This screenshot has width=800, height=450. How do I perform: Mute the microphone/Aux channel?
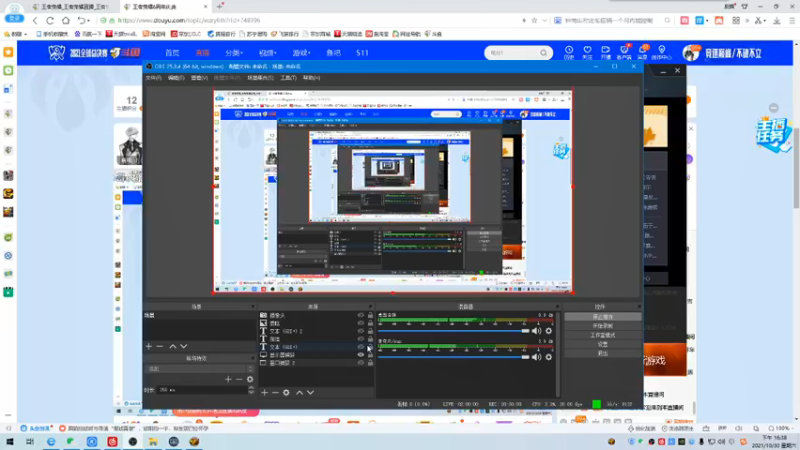click(x=536, y=357)
